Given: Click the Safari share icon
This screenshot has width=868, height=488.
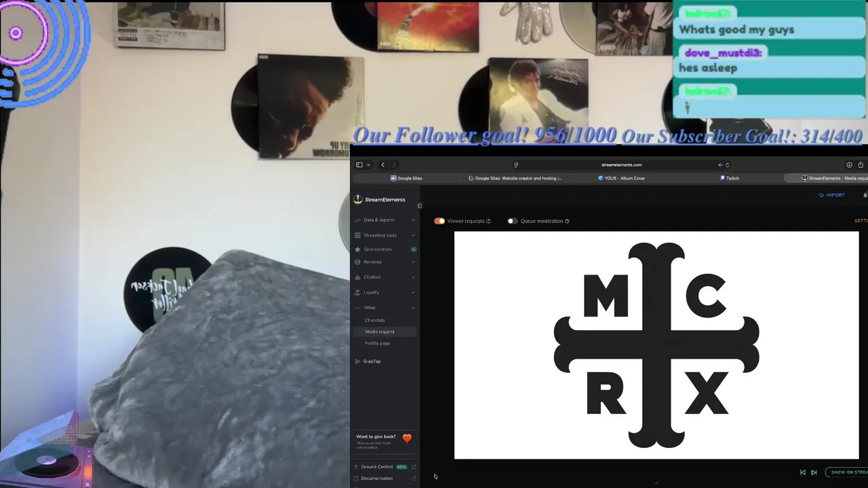Looking at the screenshot, I should pyautogui.click(x=861, y=165).
